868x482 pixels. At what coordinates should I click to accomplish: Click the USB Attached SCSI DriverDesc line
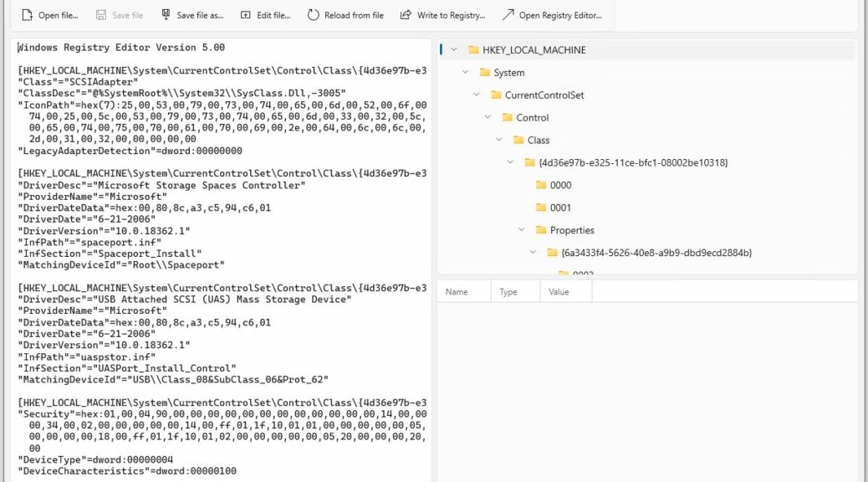click(184, 300)
